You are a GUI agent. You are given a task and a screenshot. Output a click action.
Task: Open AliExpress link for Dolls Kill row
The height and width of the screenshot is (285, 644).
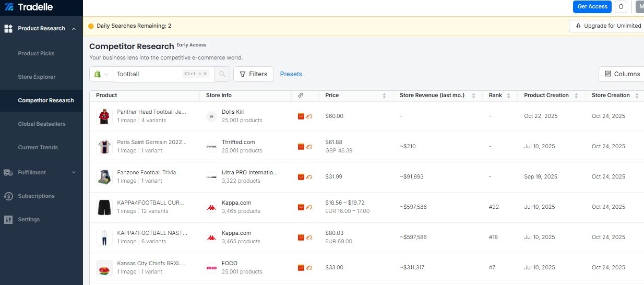(x=301, y=116)
